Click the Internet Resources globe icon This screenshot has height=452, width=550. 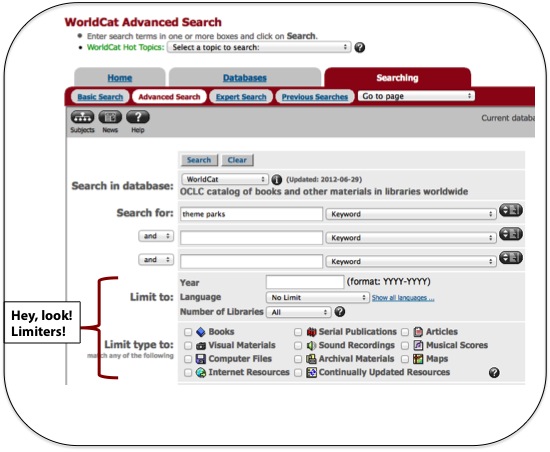(201, 372)
